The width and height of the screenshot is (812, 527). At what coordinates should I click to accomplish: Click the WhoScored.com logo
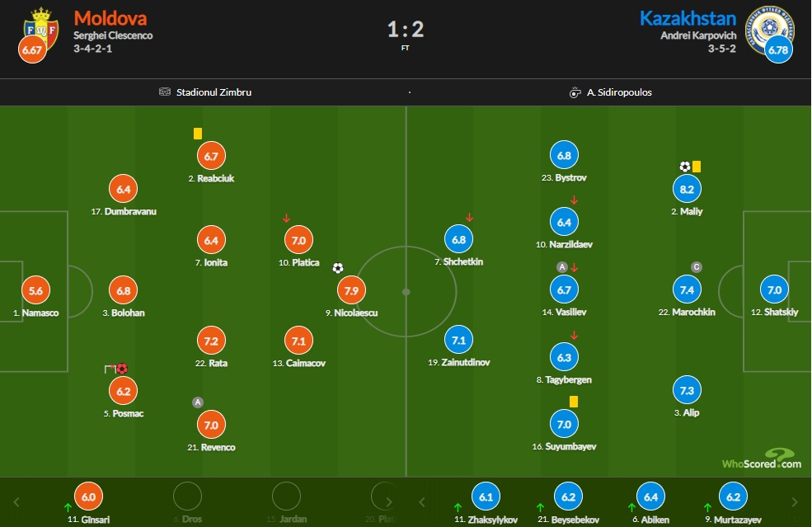tap(761, 459)
